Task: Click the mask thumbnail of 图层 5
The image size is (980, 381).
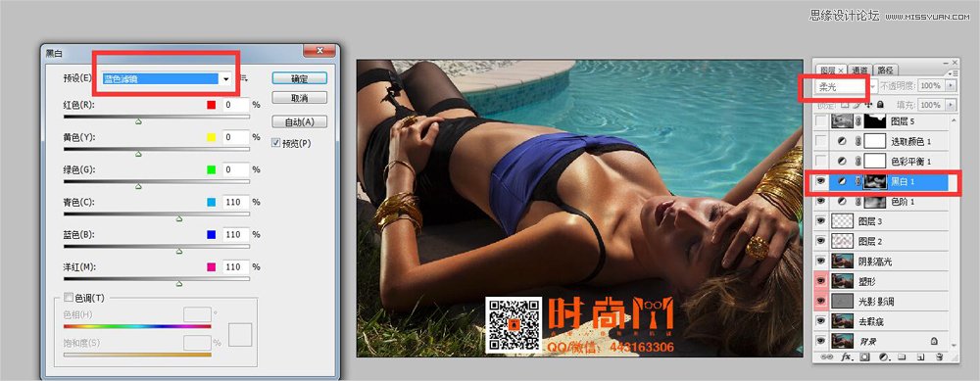Action: pyautogui.click(x=875, y=121)
